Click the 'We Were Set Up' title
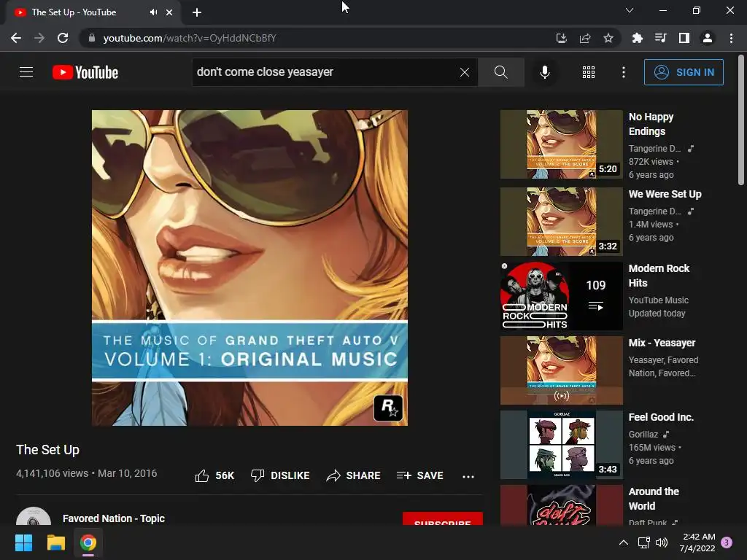 [x=665, y=194]
